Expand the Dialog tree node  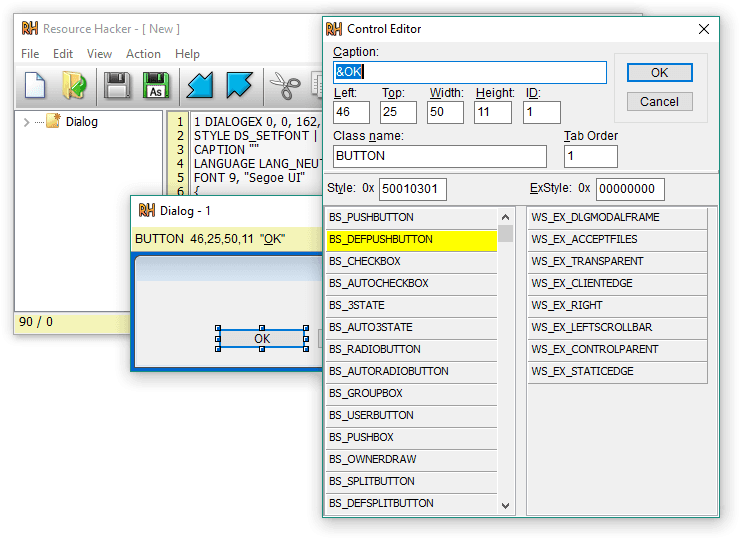pyautogui.click(x=26, y=122)
